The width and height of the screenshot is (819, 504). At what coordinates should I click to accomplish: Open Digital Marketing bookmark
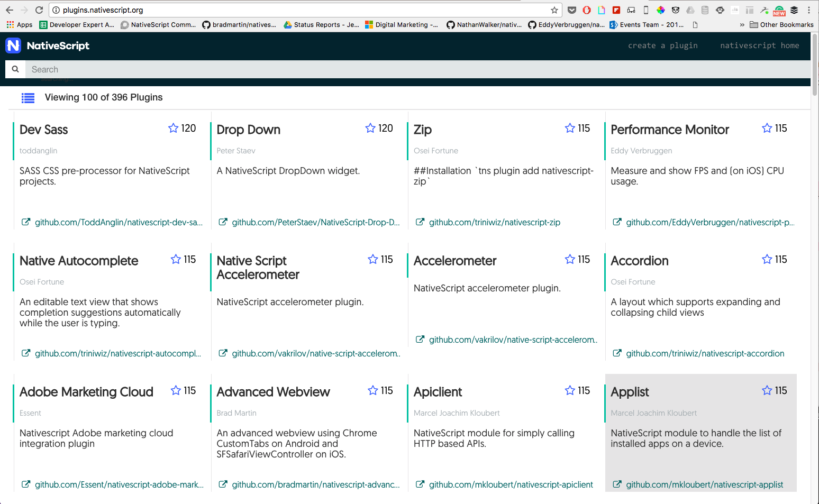(402, 25)
